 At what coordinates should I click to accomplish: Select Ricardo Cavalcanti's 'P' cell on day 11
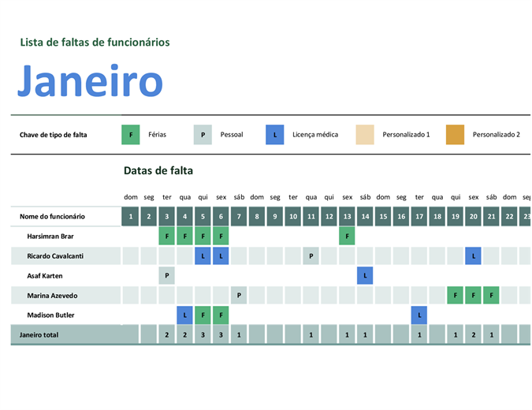pos(311,255)
